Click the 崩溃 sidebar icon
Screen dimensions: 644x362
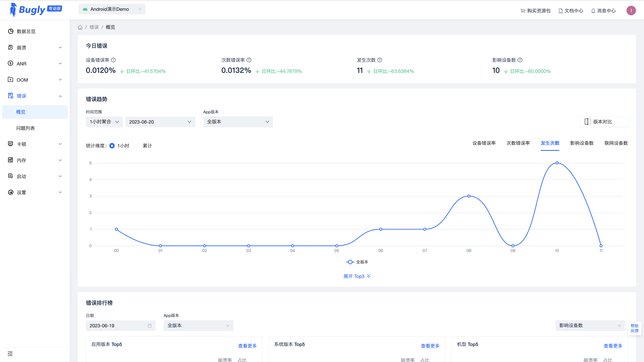[x=10, y=47]
